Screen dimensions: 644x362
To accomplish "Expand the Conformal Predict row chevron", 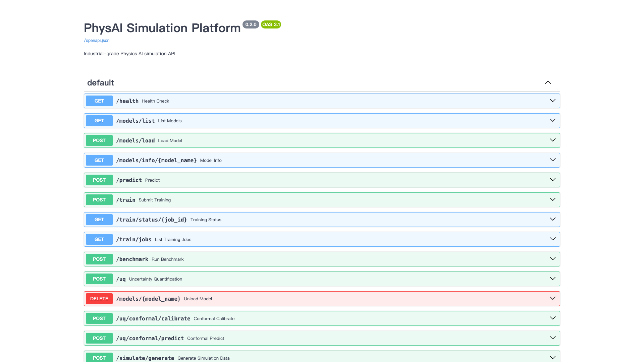I will point(553,338).
